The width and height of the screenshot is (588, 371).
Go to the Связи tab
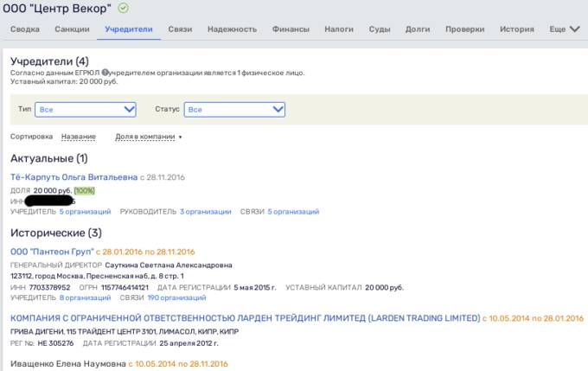[180, 29]
